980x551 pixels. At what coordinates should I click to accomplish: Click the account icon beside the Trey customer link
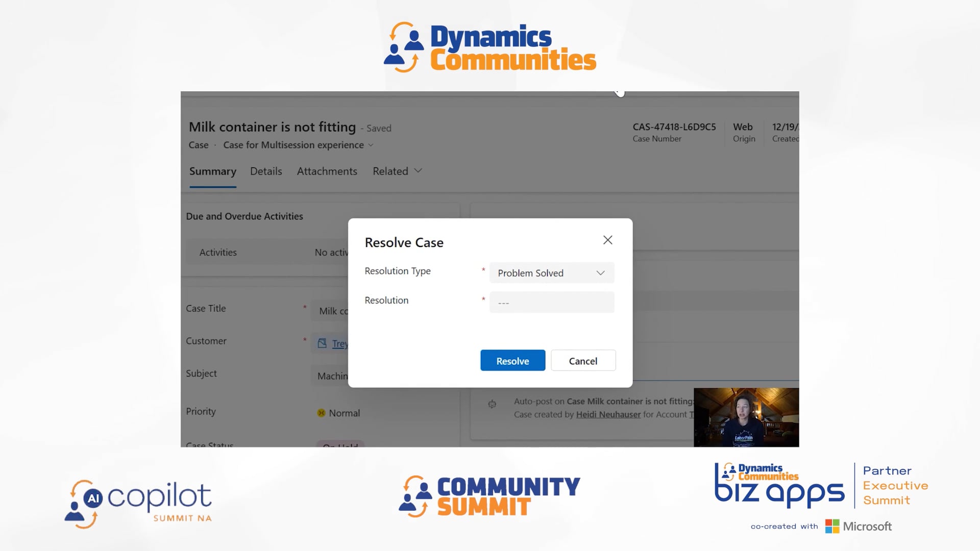pos(322,343)
